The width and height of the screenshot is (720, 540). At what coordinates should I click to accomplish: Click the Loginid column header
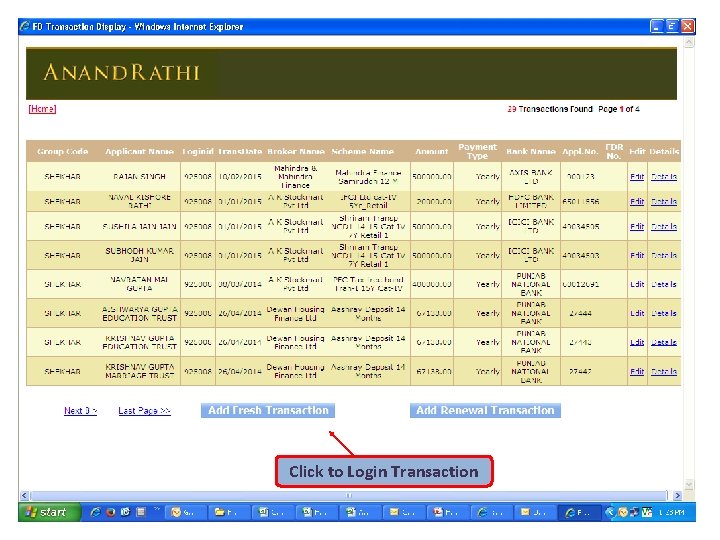pyautogui.click(x=198, y=151)
